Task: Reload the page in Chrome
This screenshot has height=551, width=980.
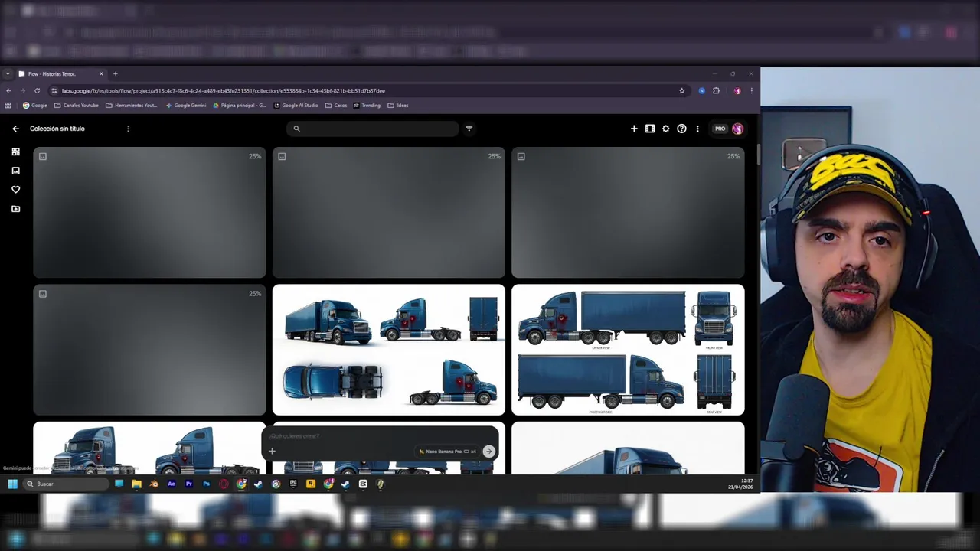Action: (37, 90)
